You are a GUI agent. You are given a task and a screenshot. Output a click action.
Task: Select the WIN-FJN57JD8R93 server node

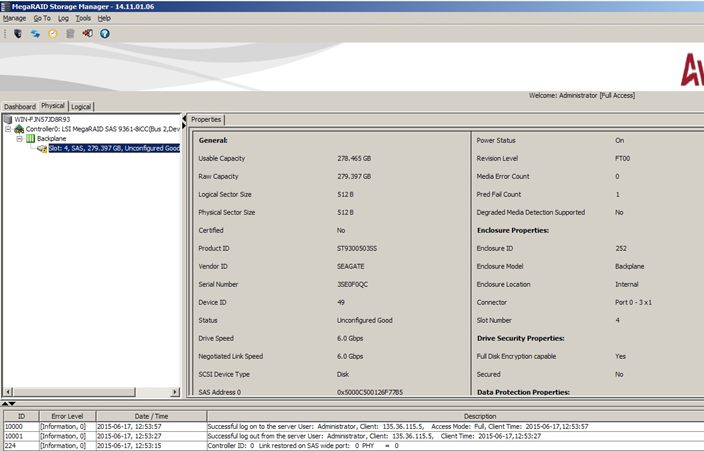coord(42,119)
